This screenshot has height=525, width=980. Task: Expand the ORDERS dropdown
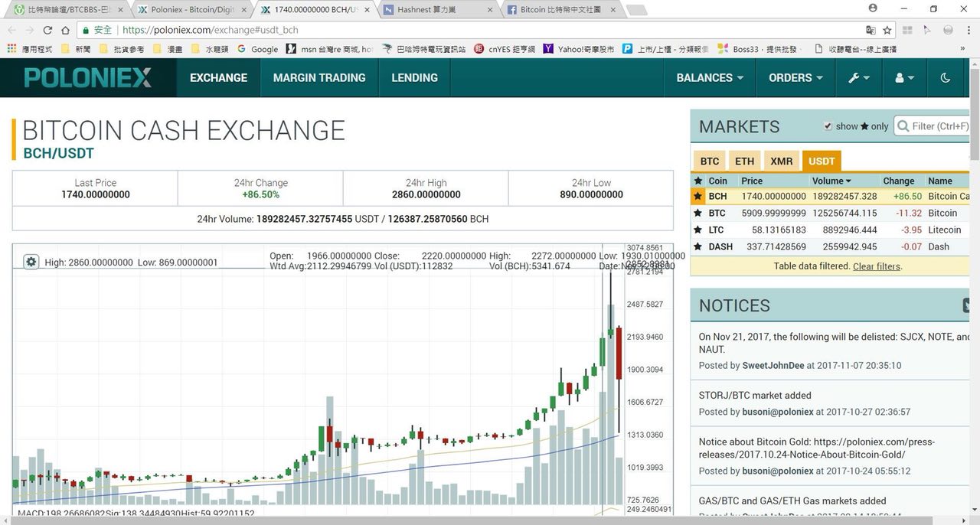pyautogui.click(x=796, y=77)
